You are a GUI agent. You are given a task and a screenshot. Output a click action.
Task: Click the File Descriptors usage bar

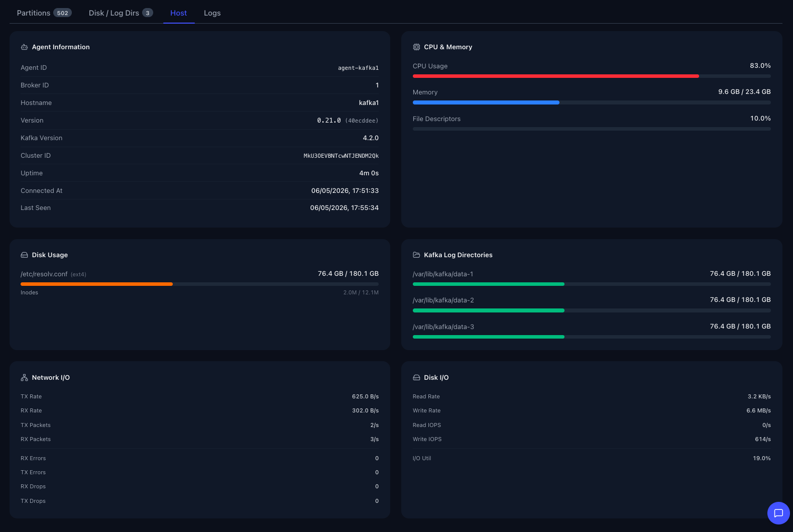tap(592, 129)
